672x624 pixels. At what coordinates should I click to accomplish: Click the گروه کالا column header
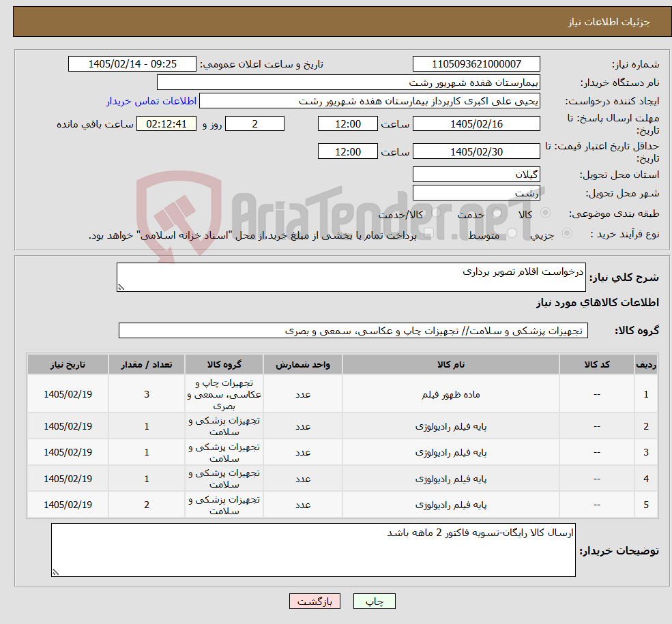coord(224,364)
